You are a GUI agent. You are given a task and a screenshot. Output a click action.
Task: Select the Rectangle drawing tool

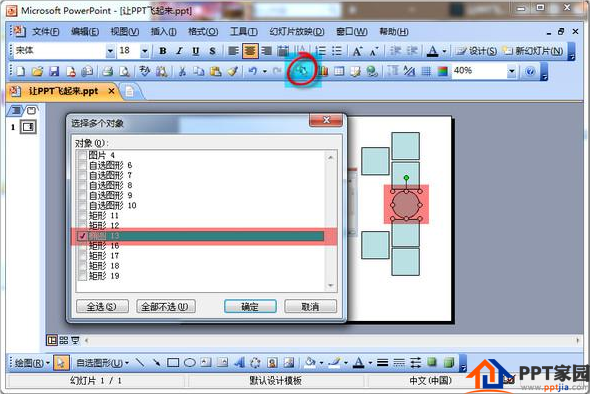[x=173, y=363]
